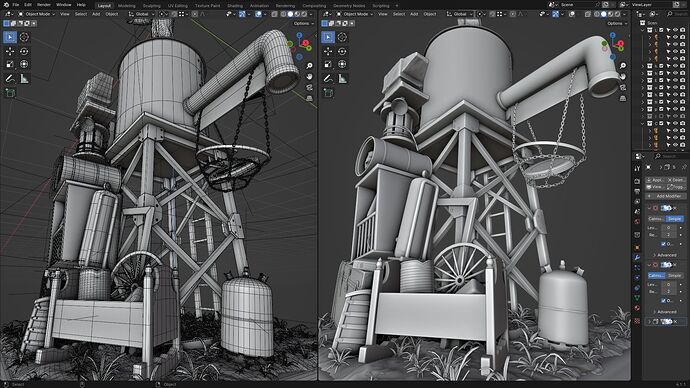The width and height of the screenshot is (690, 388).
Task: Select the Rotate tool in left viewport
Action: click(24, 51)
